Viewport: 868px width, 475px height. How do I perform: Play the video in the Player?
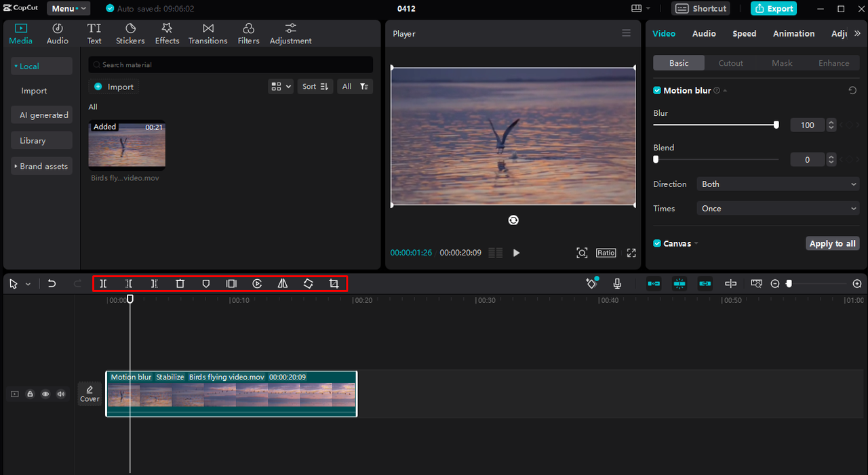point(516,253)
